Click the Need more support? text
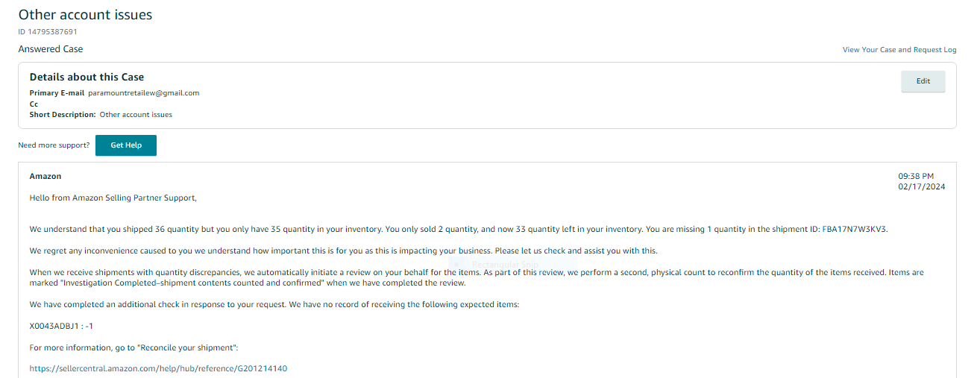The width and height of the screenshot is (980, 378). (54, 145)
